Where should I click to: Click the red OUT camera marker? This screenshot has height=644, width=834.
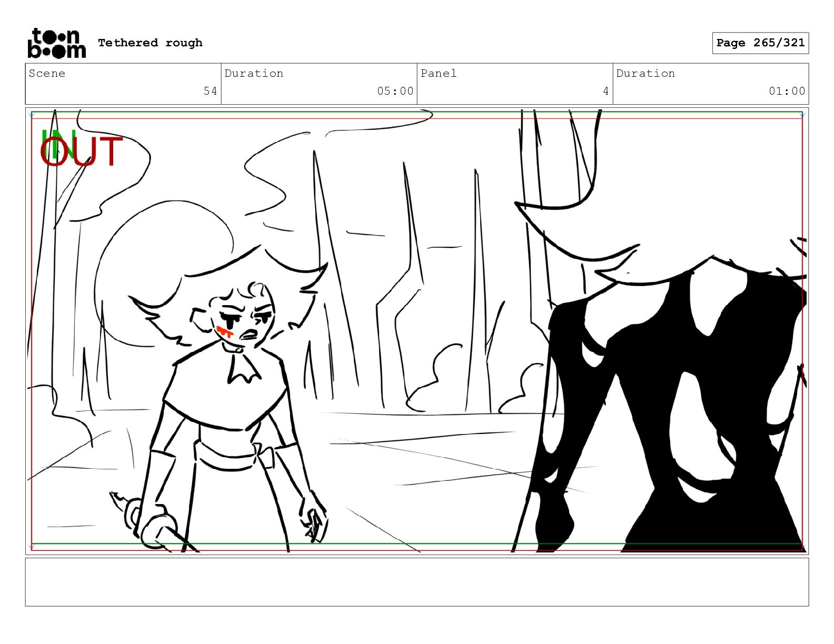pyautogui.click(x=81, y=152)
